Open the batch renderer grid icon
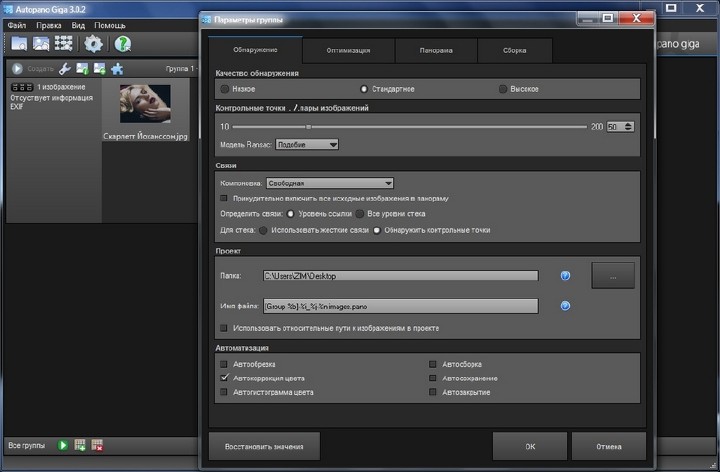The width and height of the screenshot is (720, 472). 63,43
